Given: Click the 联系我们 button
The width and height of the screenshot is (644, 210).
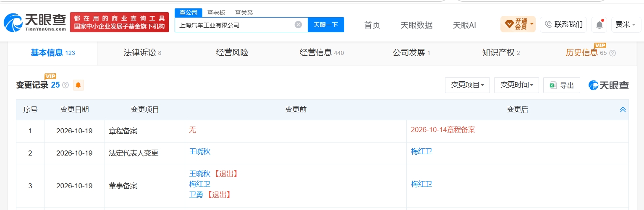Looking at the screenshot, I should (x=563, y=25).
